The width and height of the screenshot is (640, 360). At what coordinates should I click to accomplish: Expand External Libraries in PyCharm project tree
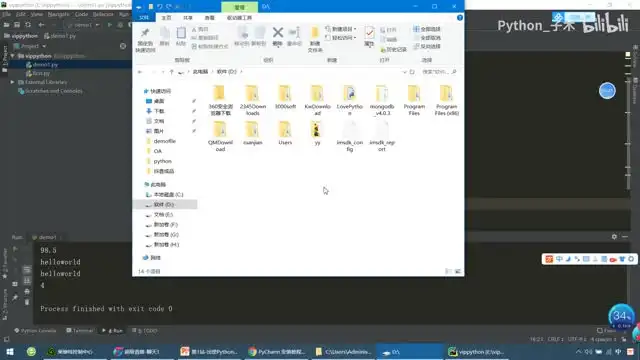12,82
